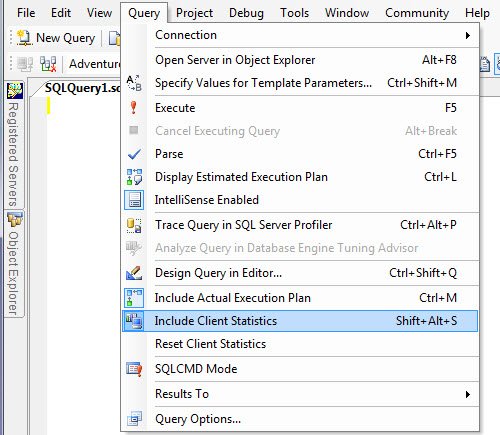Click the Trace Query in Profiler icon
Image resolution: width=500 pixels, height=435 pixels.
point(134,225)
